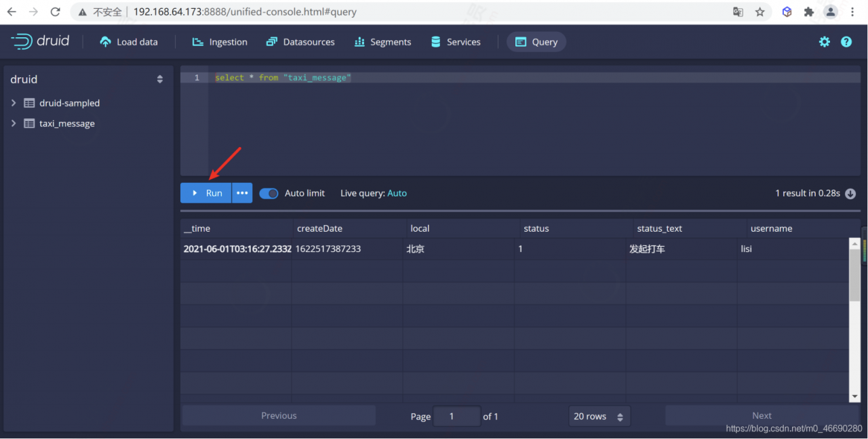Click the taxi_message table icon

point(29,123)
